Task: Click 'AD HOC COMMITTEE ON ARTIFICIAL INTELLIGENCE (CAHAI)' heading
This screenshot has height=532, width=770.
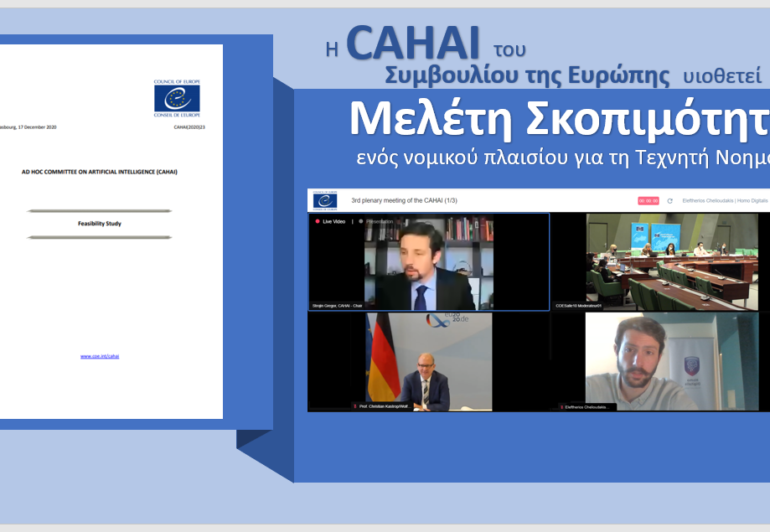Action: (x=100, y=172)
